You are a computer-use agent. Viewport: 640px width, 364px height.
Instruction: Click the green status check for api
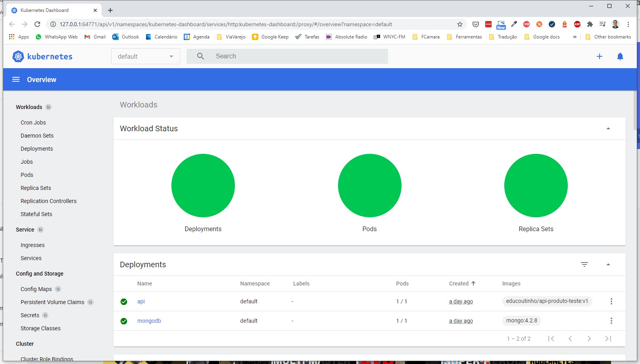[124, 302]
